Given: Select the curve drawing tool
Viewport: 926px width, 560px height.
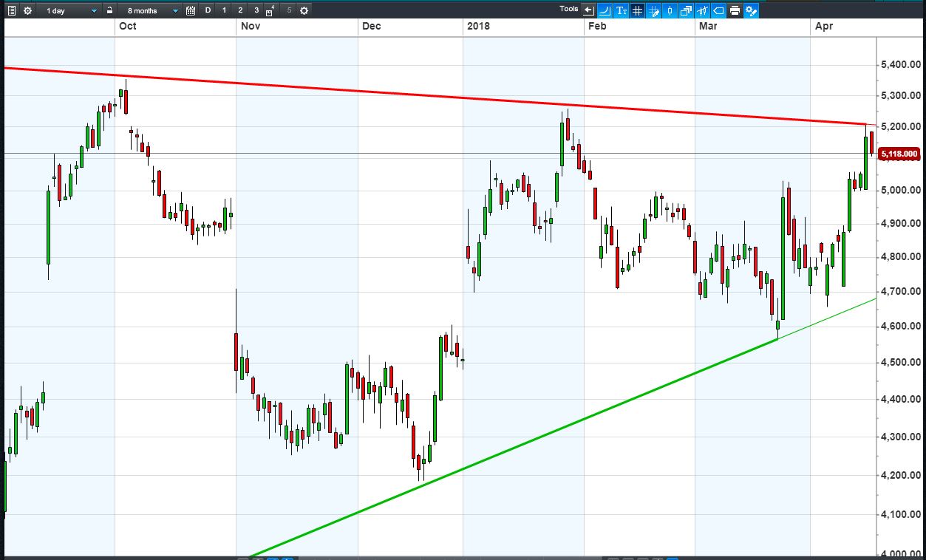Looking at the screenshot, I should pos(605,10).
